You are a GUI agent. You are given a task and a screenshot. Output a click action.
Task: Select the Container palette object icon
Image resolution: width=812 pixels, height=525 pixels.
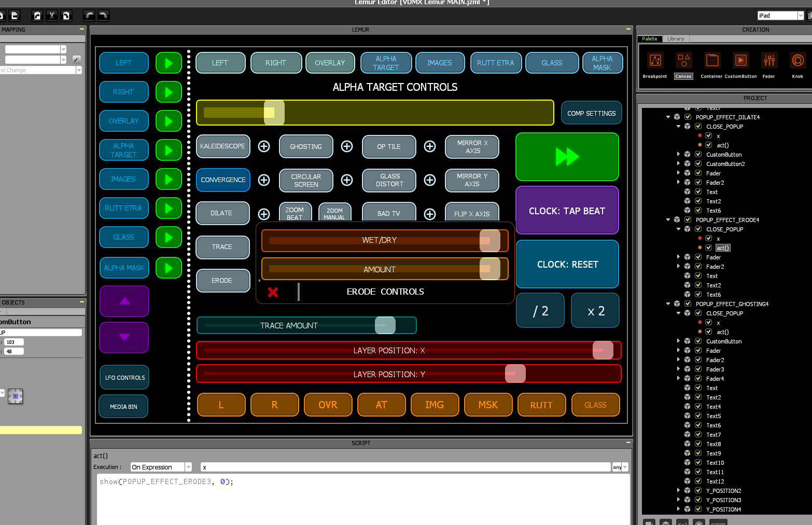click(712, 61)
